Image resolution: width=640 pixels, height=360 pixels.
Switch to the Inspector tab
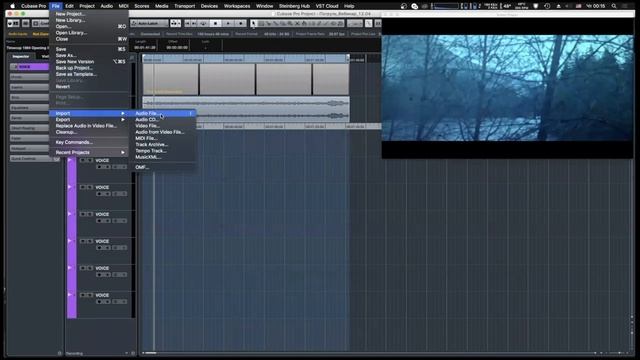point(21,56)
